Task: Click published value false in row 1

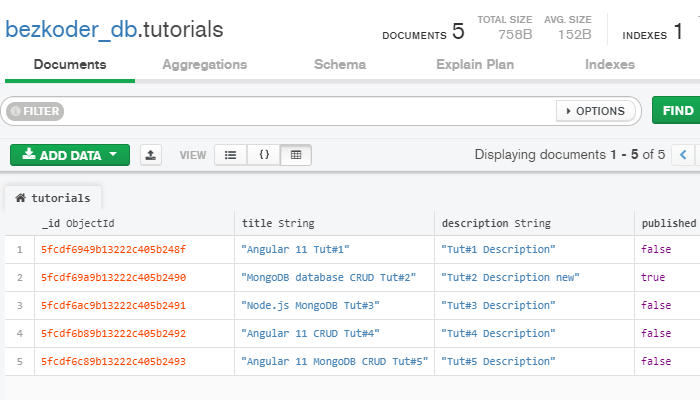Action: [656, 250]
